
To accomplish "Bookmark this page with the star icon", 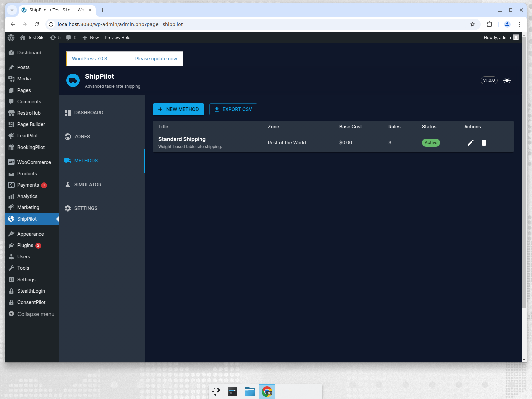I will click(473, 24).
